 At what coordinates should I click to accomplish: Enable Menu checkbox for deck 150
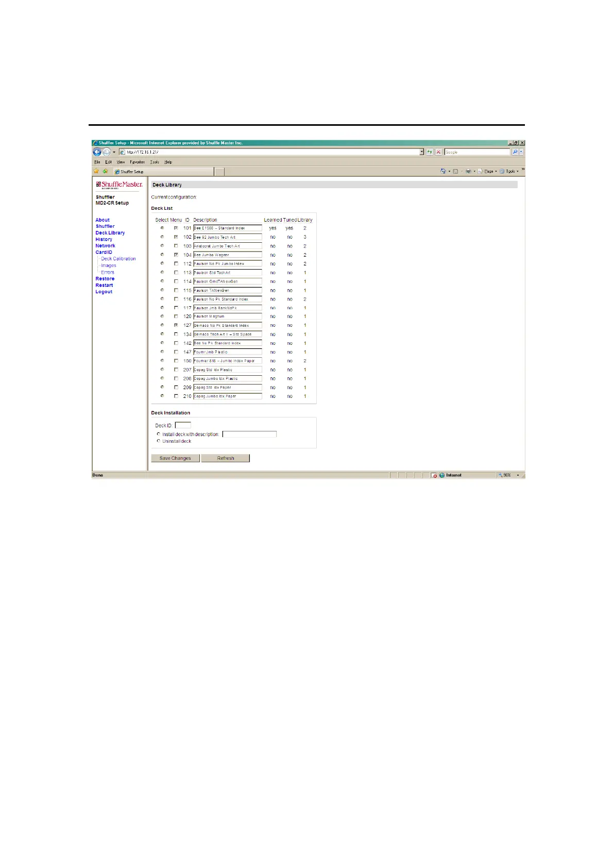pyautogui.click(x=176, y=361)
